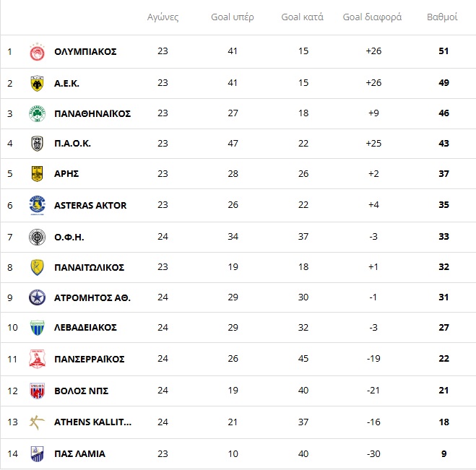Click the A.E.K. yellow eagle crest

[37, 83]
